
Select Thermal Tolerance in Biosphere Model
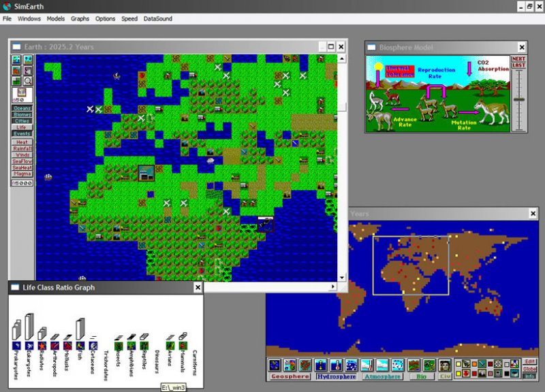(400, 71)
